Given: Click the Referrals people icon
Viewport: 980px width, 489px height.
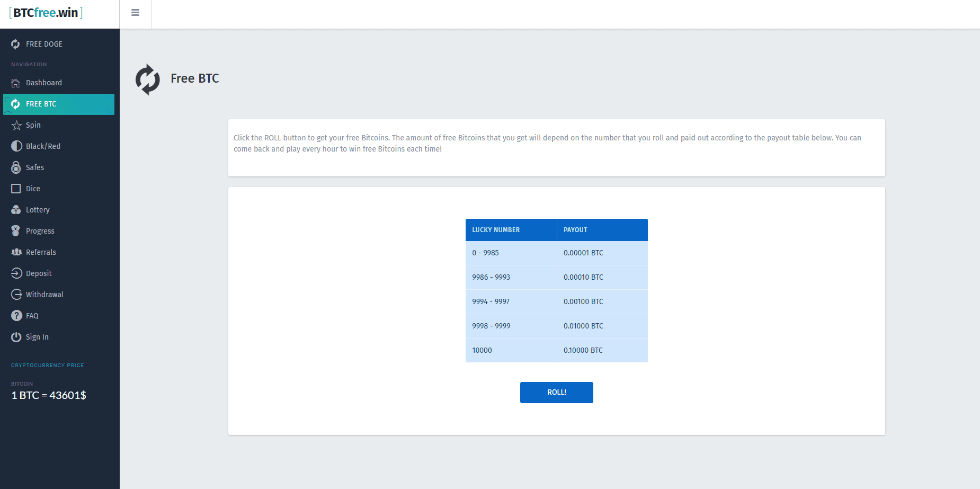Looking at the screenshot, I should click(16, 252).
